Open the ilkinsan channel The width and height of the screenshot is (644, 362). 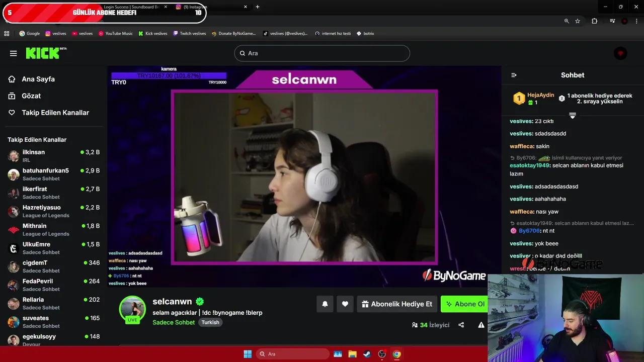click(54, 156)
